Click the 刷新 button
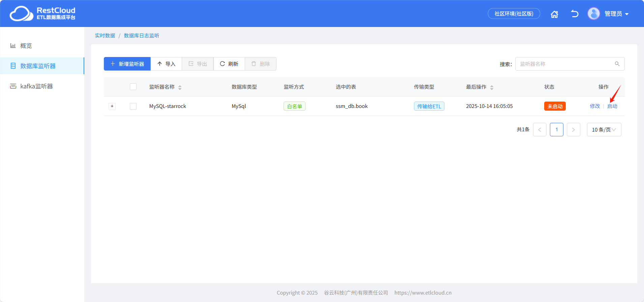This screenshot has height=302, width=644. [x=229, y=64]
